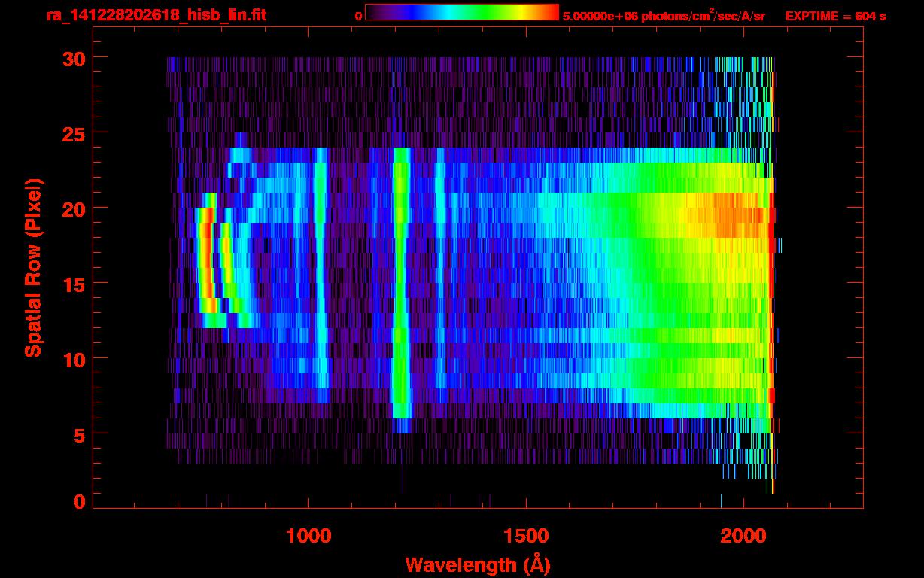Click the rainbow color scale bar
The height and width of the screenshot is (578, 924).
pyautogui.click(x=462, y=12)
